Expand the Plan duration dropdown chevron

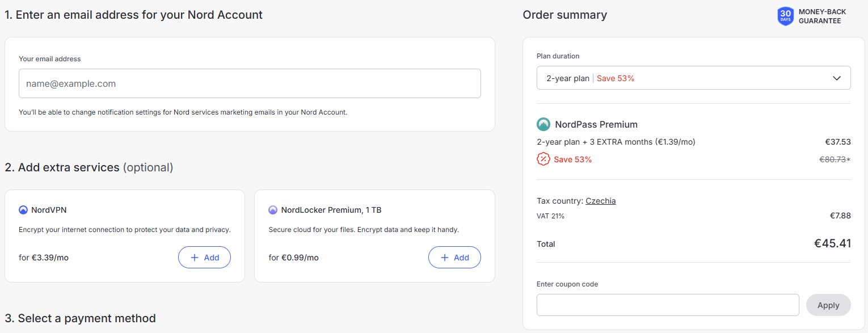pyautogui.click(x=837, y=78)
